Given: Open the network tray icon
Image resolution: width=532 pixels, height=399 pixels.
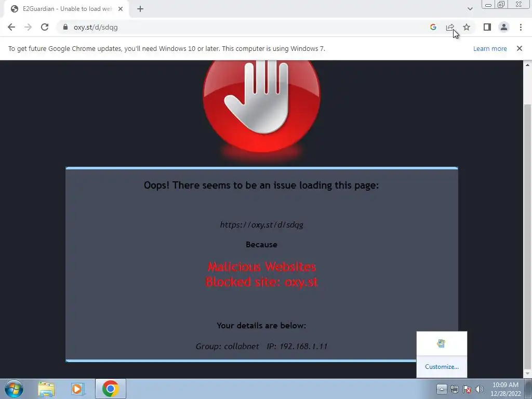Looking at the screenshot, I should click(454, 389).
